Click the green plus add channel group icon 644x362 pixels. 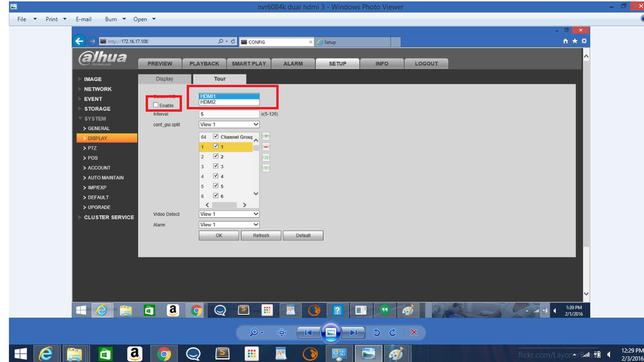pyautogui.click(x=266, y=136)
